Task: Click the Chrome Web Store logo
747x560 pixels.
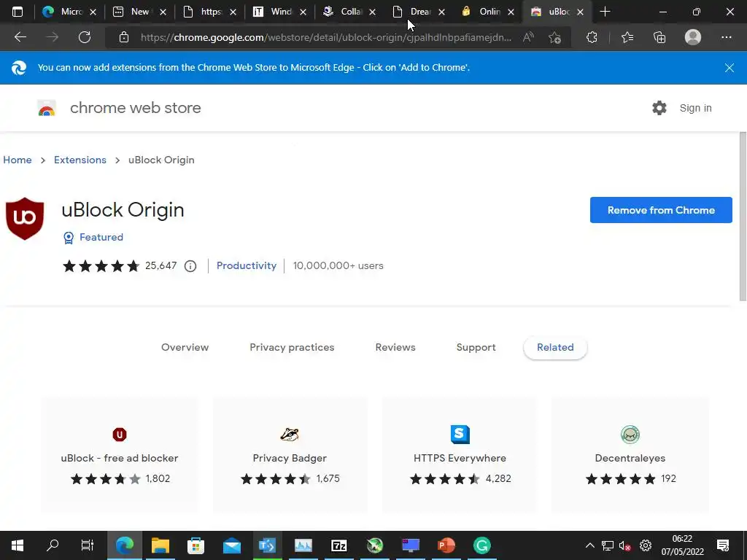Action: [47, 109]
